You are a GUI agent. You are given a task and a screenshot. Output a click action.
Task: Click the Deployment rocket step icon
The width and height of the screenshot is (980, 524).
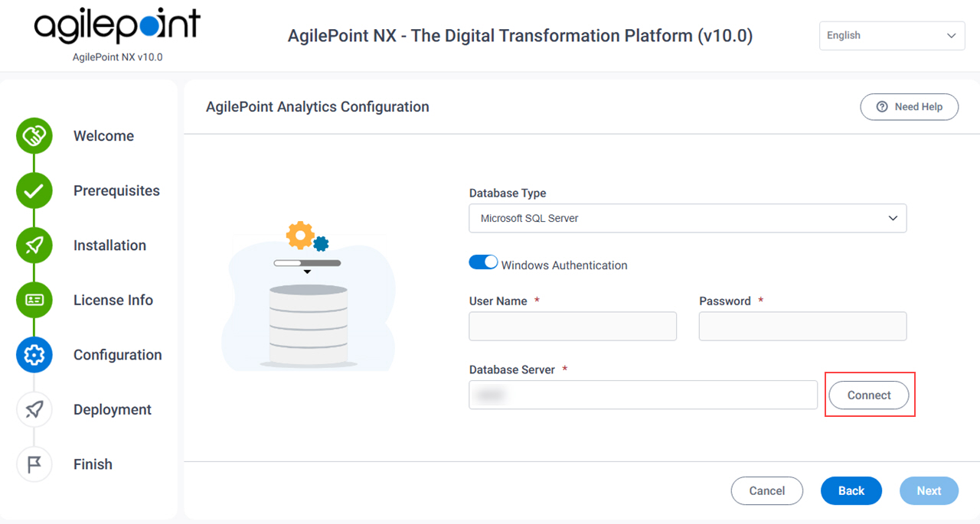34,409
